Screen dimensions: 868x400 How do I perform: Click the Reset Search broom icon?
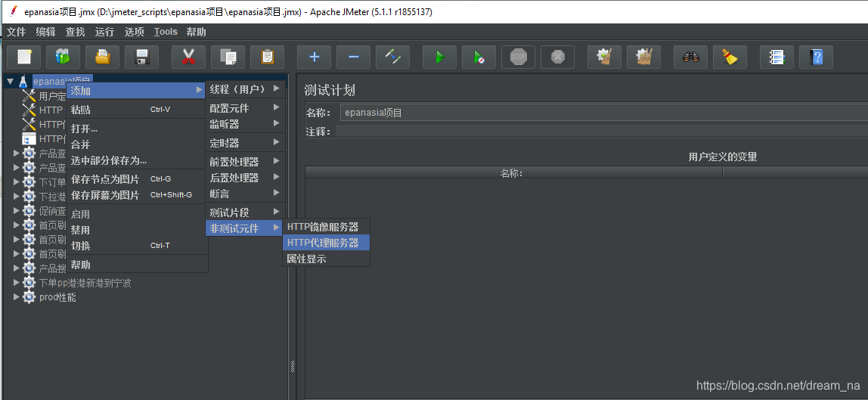click(730, 57)
